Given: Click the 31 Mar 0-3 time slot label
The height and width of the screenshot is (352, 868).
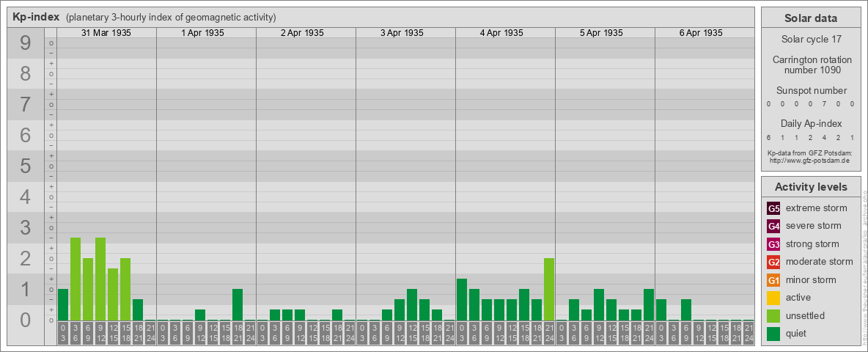Looking at the screenshot, I should tap(63, 334).
